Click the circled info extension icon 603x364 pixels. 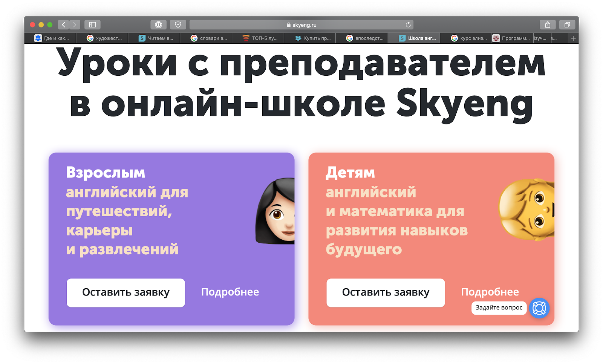(x=159, y=24)
